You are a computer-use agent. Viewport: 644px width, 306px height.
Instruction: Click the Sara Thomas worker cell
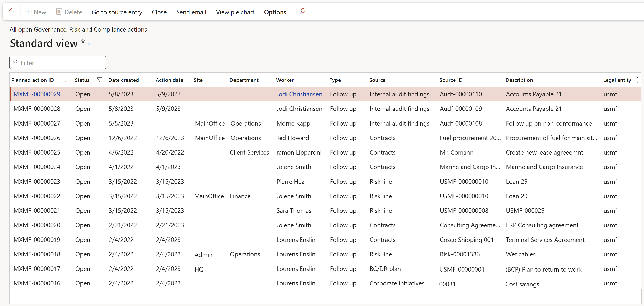pos(294,210)
